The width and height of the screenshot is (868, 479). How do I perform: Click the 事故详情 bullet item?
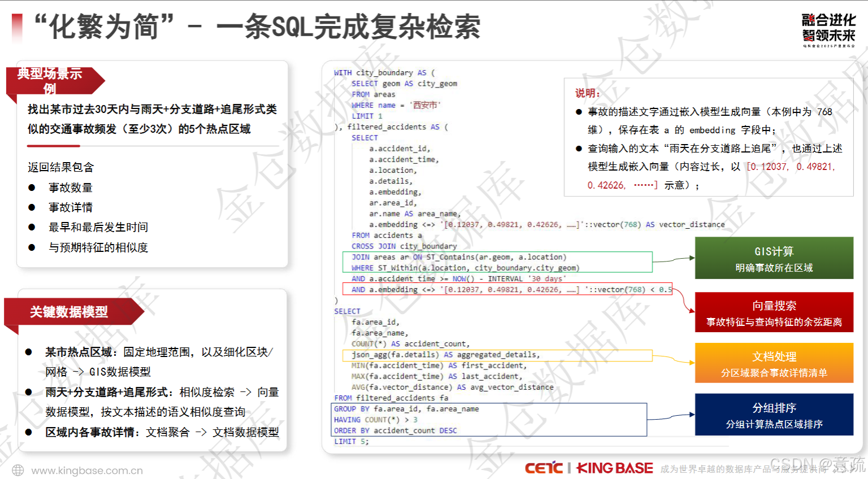click(70, 207)
